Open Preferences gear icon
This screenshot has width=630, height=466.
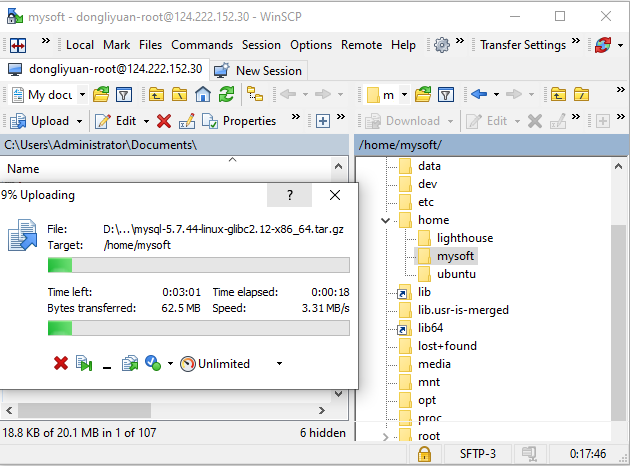pos(442,45)
